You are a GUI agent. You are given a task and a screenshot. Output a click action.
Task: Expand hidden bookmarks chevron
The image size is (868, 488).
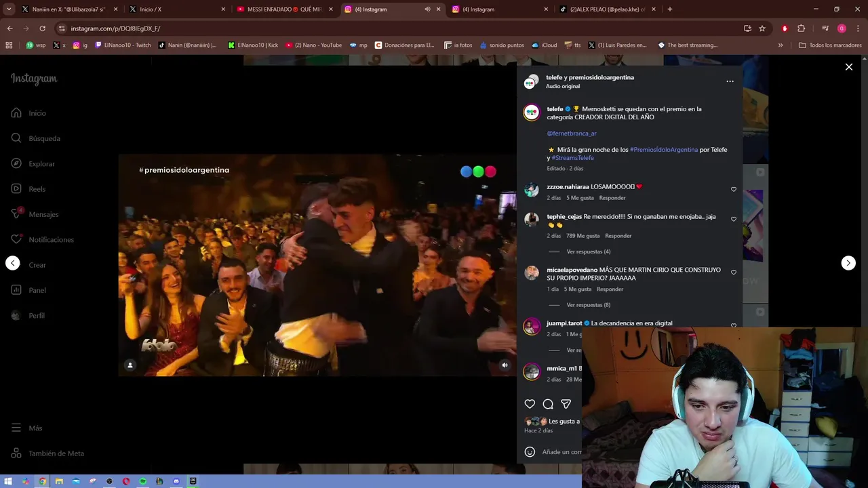click(x=781, y=45)
